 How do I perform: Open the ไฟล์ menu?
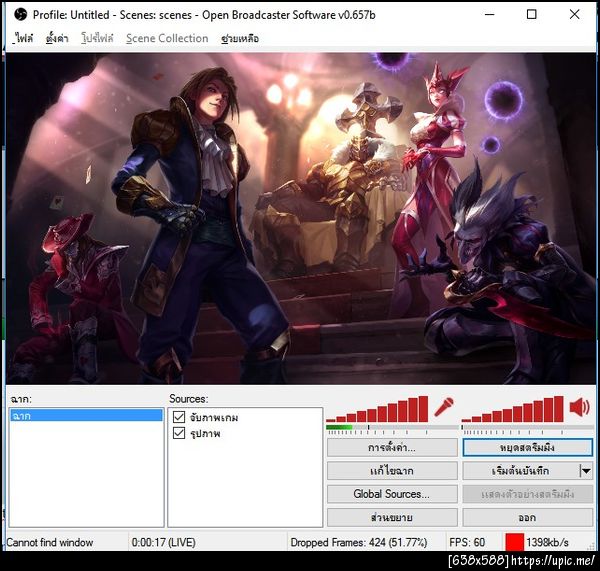click(24, 38)
